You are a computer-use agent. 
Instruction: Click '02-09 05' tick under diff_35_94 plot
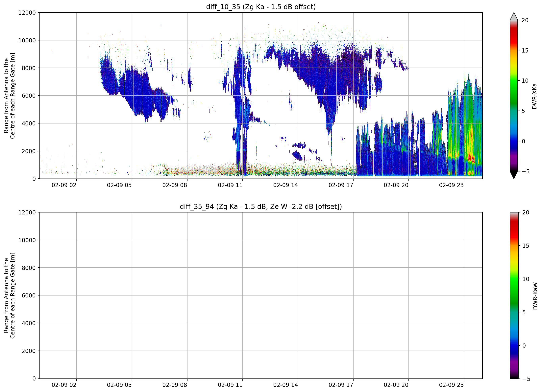[x=119, y=385]
